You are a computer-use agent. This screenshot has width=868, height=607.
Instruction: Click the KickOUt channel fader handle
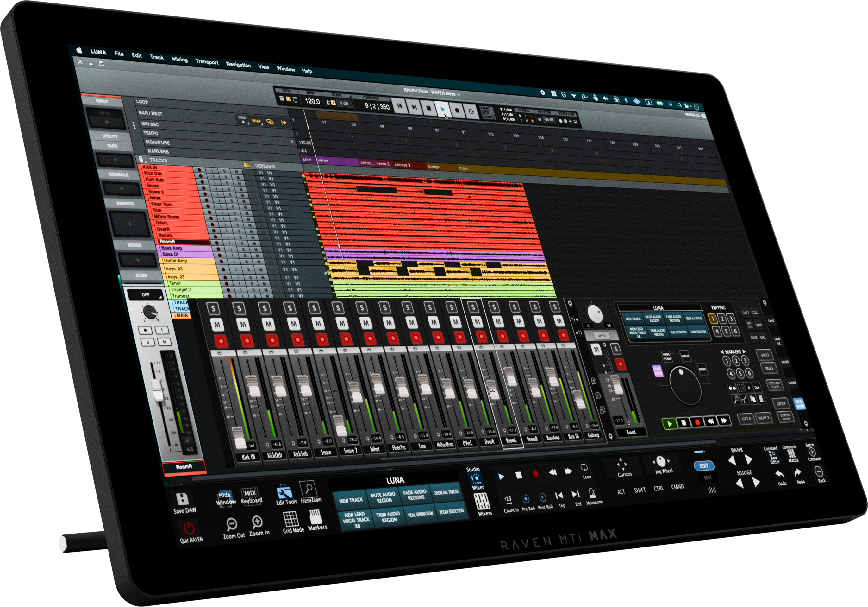pyautogui.click(x=253, y=386)
